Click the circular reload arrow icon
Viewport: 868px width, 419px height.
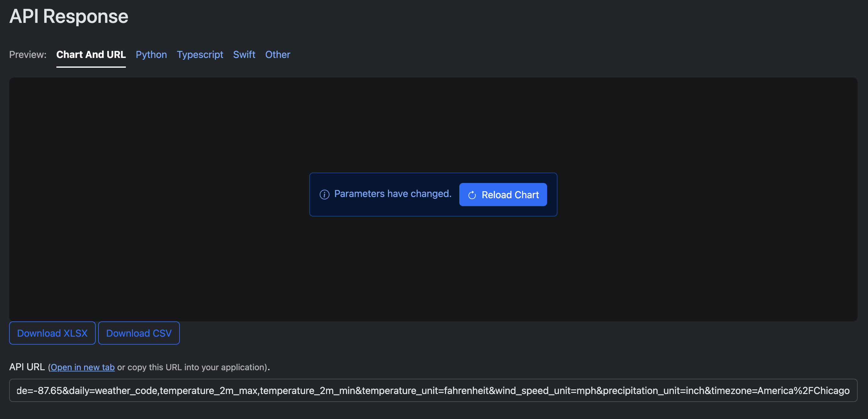tap(472, 195)
